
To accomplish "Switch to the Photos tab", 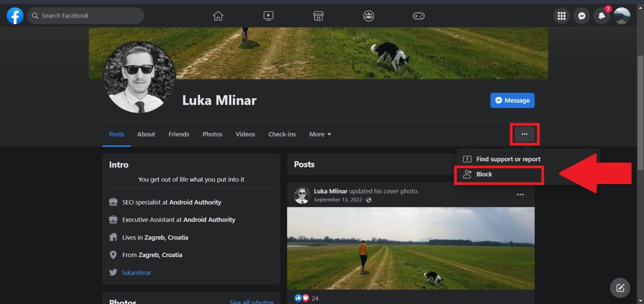I will coord(213,134).
